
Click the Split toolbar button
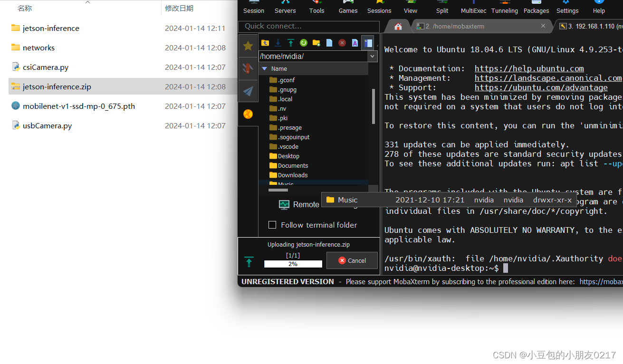pyautogui.click(x=442, y=7)
